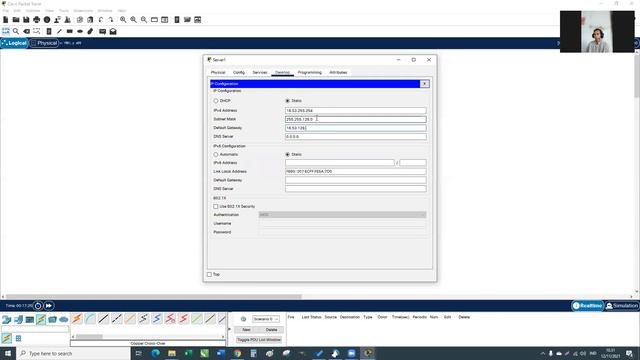Choose the Console light-blue cable

point(90,318)
